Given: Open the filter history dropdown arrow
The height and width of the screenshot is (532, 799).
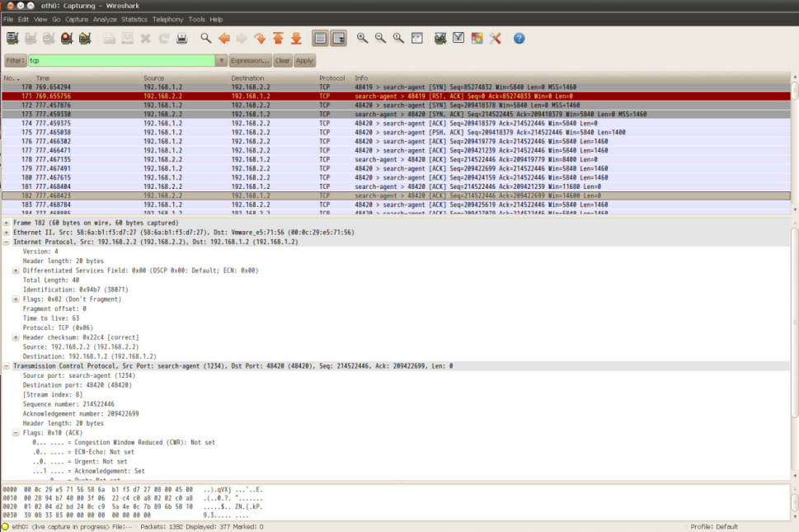Looking at the screenshot, I should (x=221, y=61).
